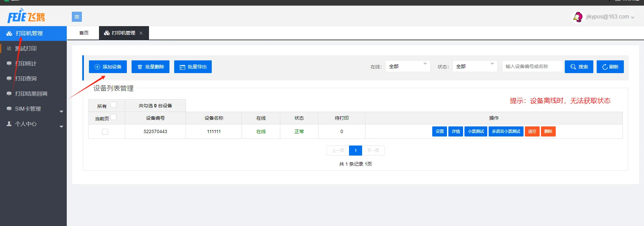Open 测试打印 in the sidebar

pyautogui.click(x=26, y=49)
